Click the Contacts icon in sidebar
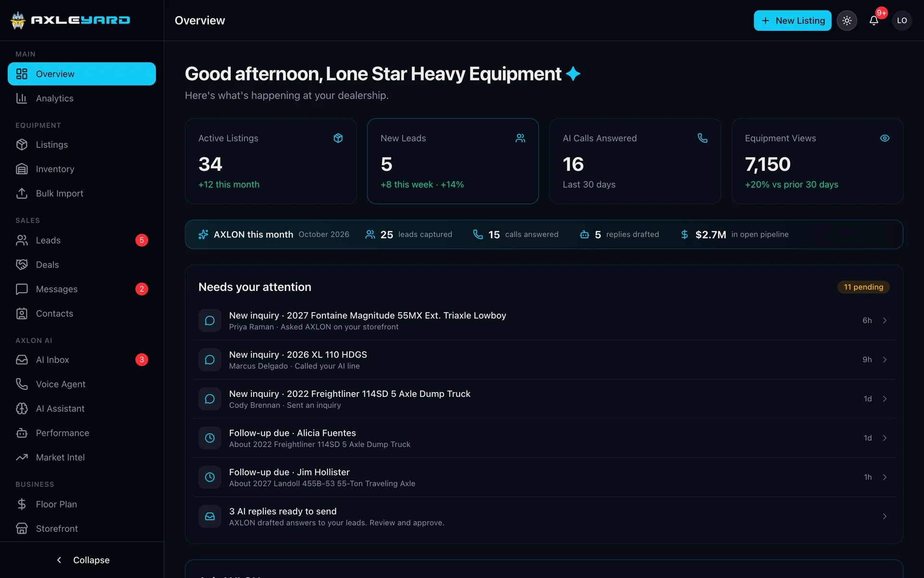Image resolution: width=924 pixels, height=578 pixels. (22, 314)
